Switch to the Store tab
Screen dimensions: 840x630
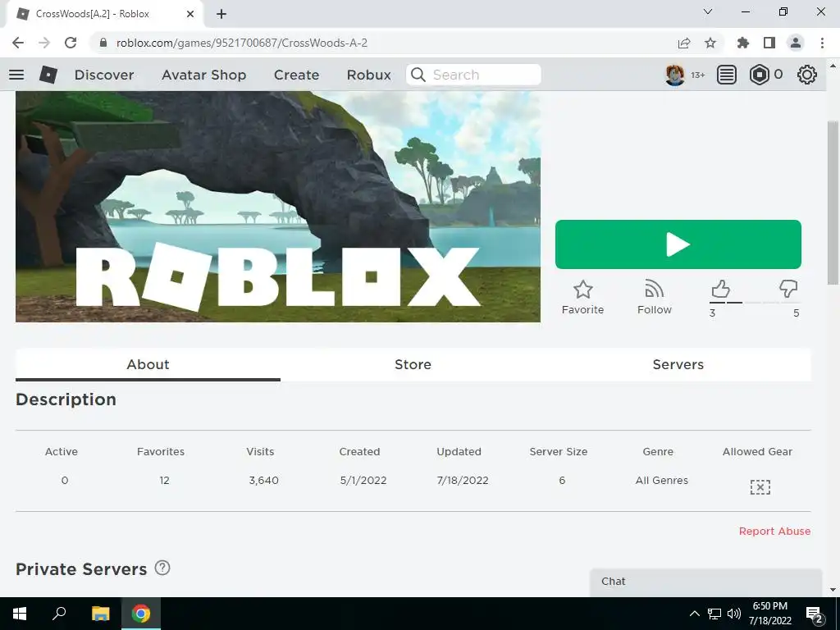[413, 364]
